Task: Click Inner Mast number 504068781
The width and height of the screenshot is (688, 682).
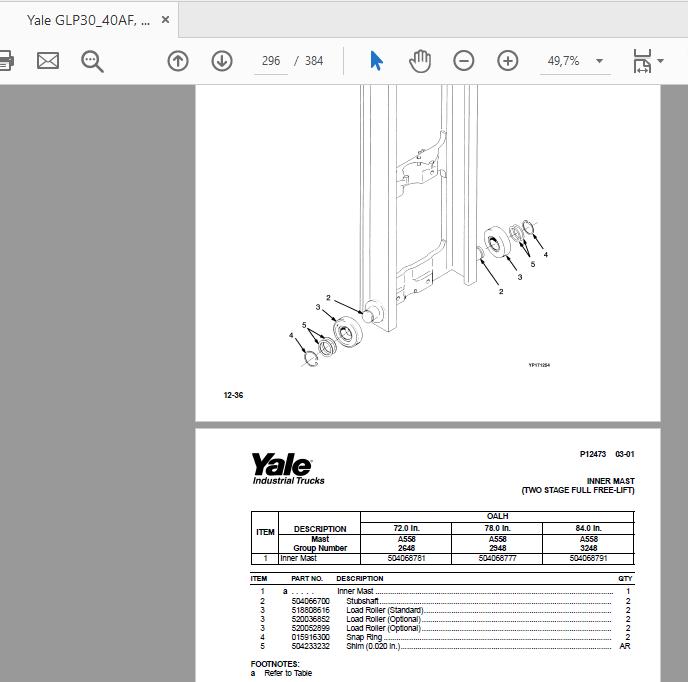Action: coord(406,558)
